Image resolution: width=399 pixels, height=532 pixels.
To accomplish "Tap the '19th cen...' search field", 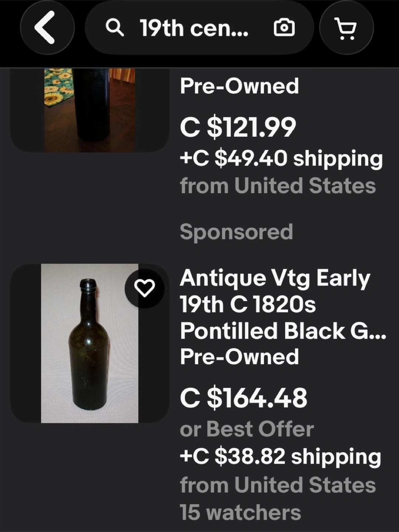I will pyautogui.click(x=194, y=28).
